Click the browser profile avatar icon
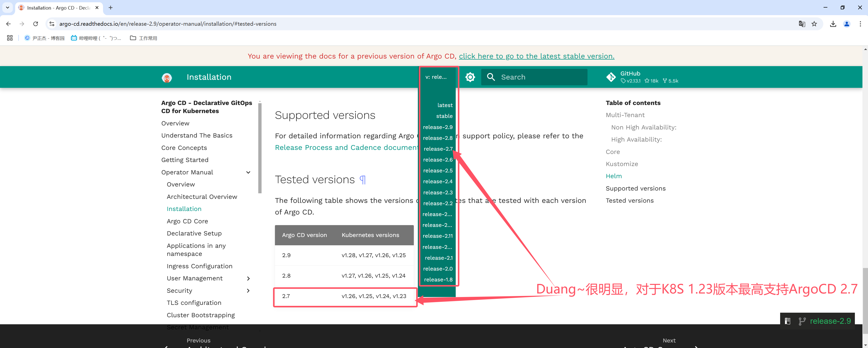 click(847, 23)
